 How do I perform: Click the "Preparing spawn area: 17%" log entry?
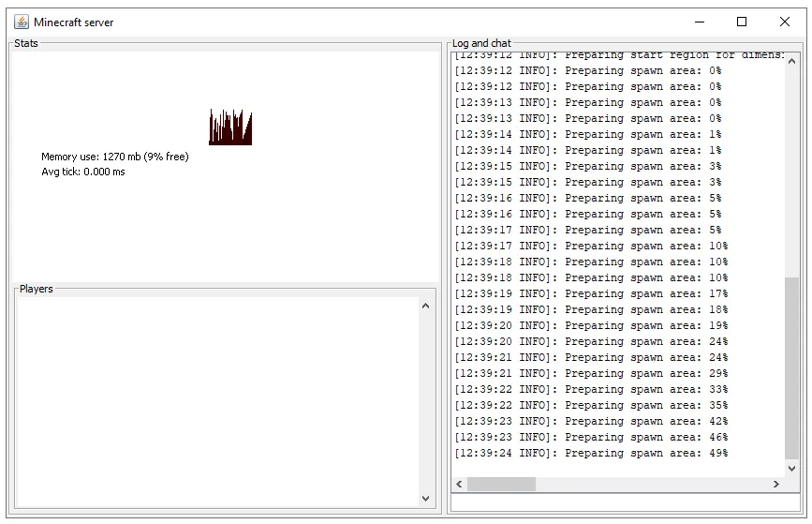coord(591,294)
